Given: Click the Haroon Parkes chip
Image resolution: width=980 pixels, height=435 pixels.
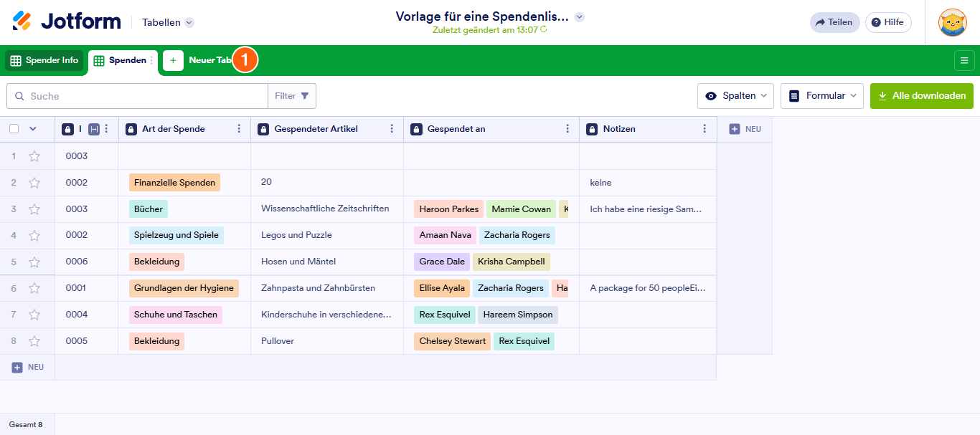Looking at the screenshot, I should [x=449, y=209].
